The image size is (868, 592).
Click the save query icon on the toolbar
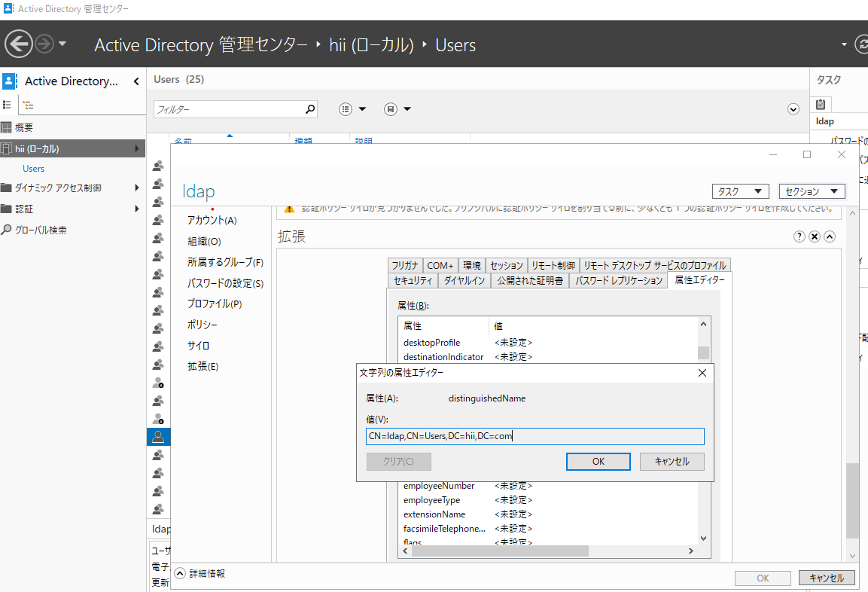391,108
